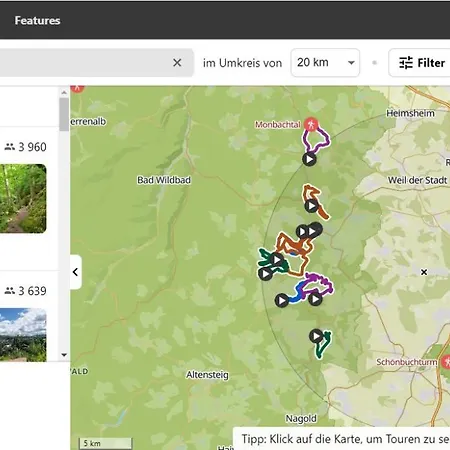Open the cloudy landscape tour thumbnail

point(23,335)
